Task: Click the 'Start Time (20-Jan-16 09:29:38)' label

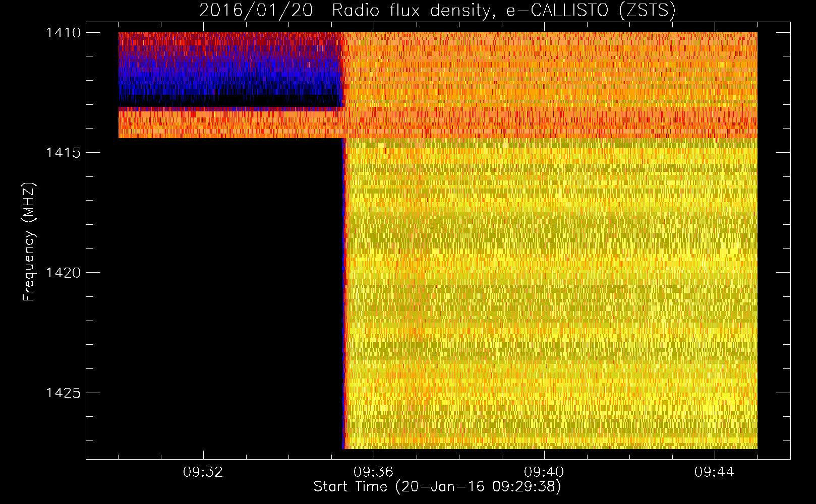Action: pyautogui.click(x=437, y=487)
